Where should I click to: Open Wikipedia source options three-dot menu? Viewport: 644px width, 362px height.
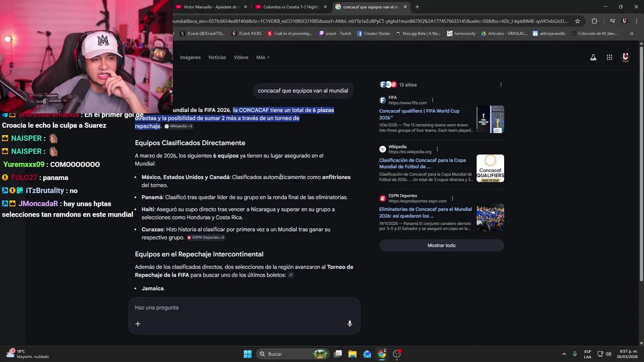click(x=437, y=149)
